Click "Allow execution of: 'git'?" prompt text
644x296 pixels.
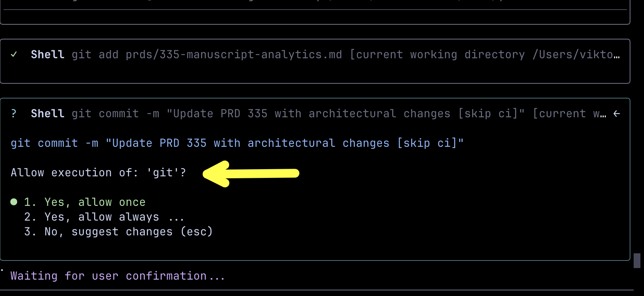[x=98, y=173]
